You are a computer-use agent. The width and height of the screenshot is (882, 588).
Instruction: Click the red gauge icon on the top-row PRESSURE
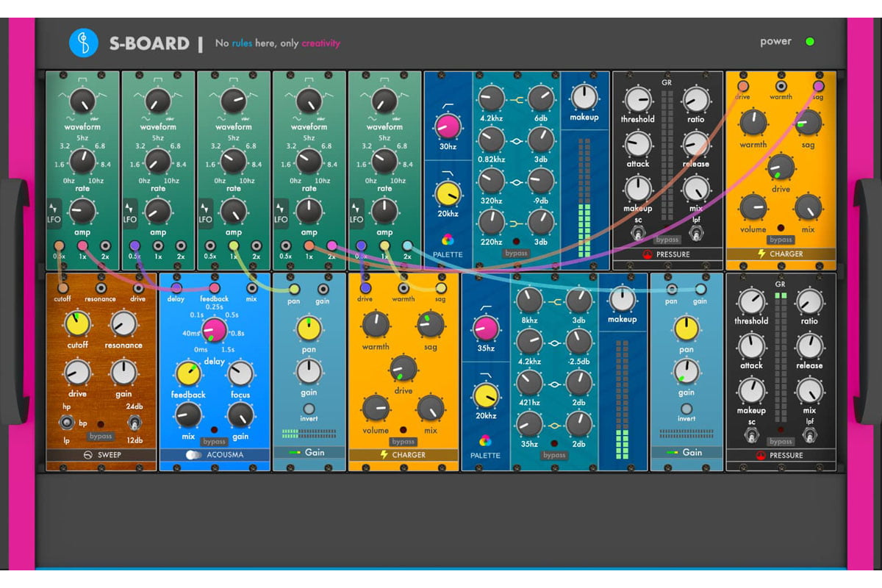pyautogui.click(x=647, y=254)
